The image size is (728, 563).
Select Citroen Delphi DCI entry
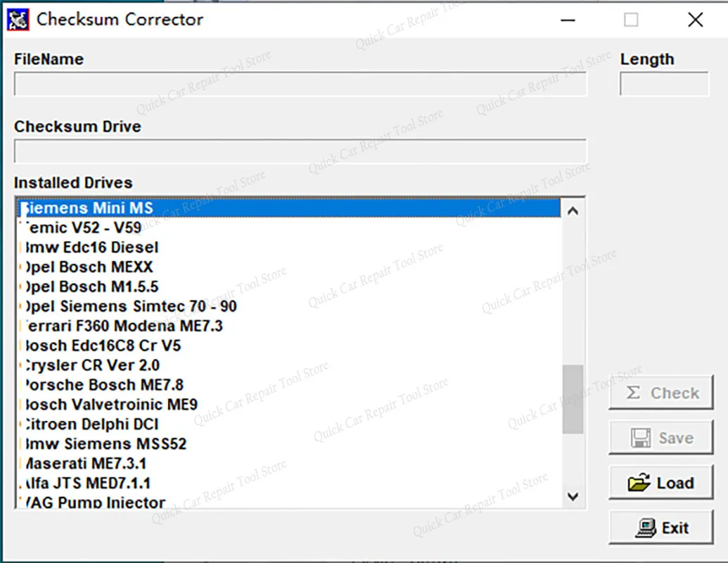[289, 424]
